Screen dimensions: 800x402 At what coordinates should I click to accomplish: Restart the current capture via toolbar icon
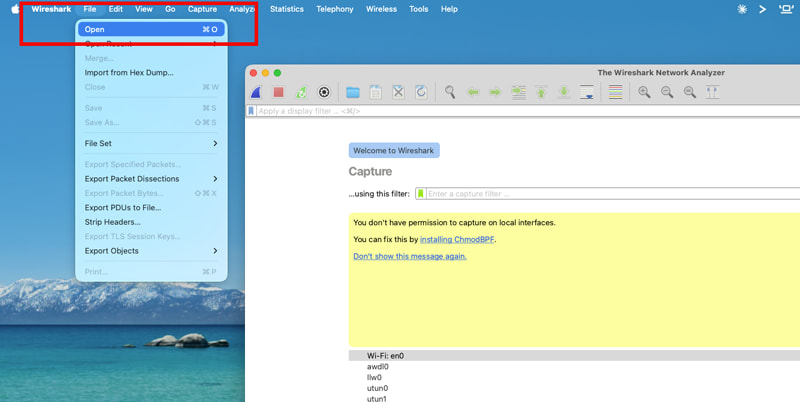tap(302, 92)
